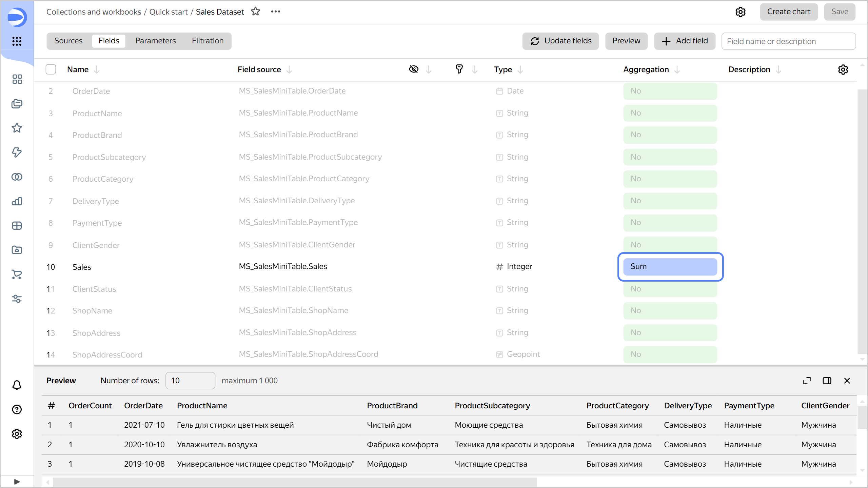868x488 pixels.
Task: Open the Charts section in sidebar
Action: click(x=17, y=201)
